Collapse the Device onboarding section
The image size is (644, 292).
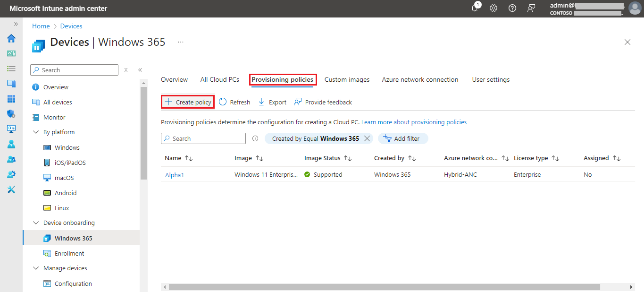click(x=36, y=223)
